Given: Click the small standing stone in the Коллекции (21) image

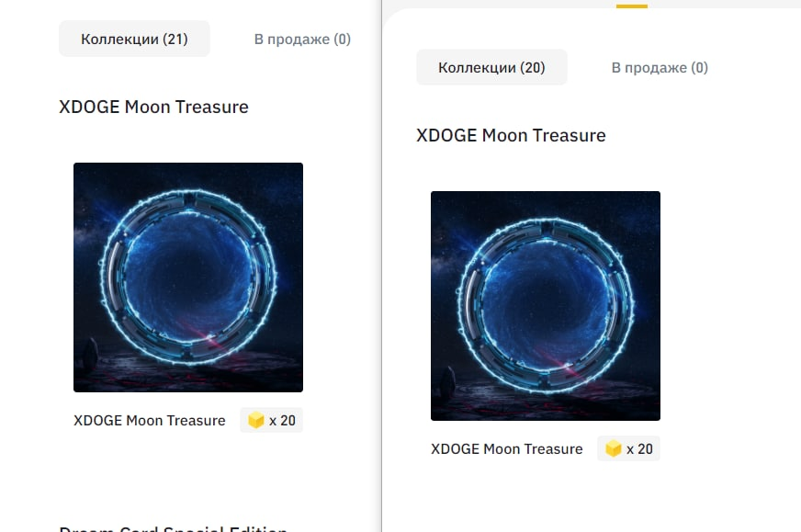Looking at the screenshot, I should pyautogui.click(x=90, y=354).
